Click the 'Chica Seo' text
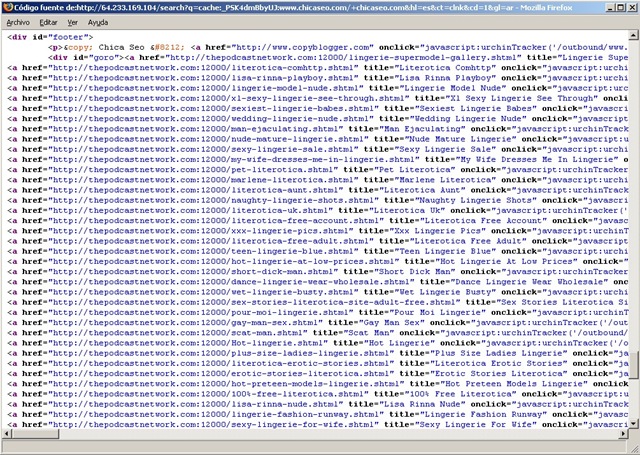This screenshot has height=455, width=640. point(121,47)
